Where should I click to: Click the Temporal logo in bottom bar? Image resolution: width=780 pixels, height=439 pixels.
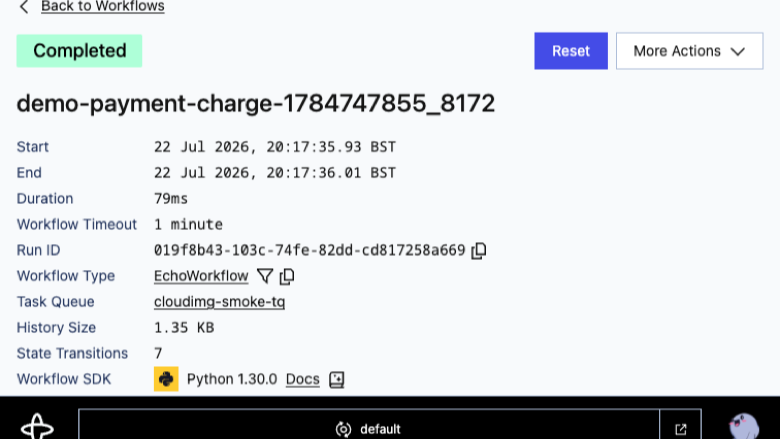coord(37,426)
